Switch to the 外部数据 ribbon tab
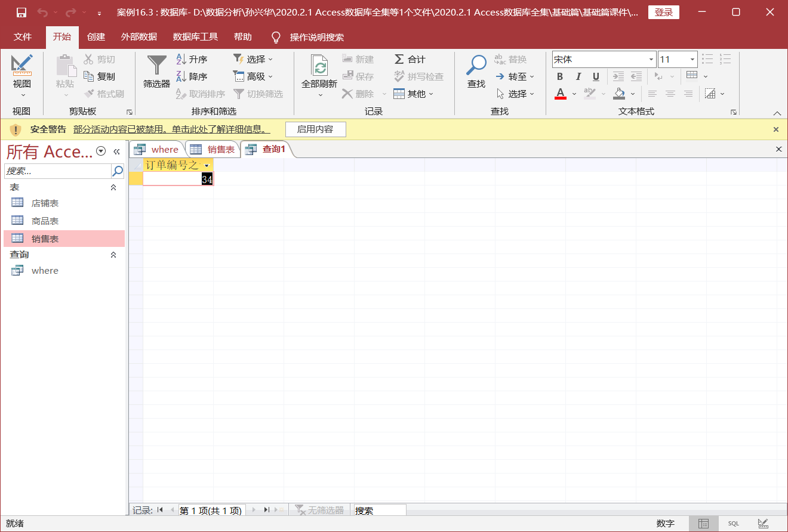The image size is (788, 532). click(139, 37)
